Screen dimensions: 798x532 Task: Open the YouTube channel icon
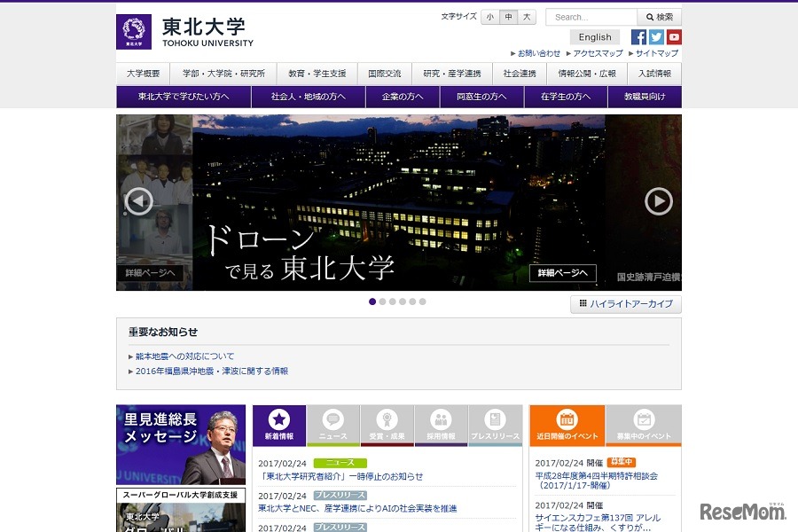point(674,36)
